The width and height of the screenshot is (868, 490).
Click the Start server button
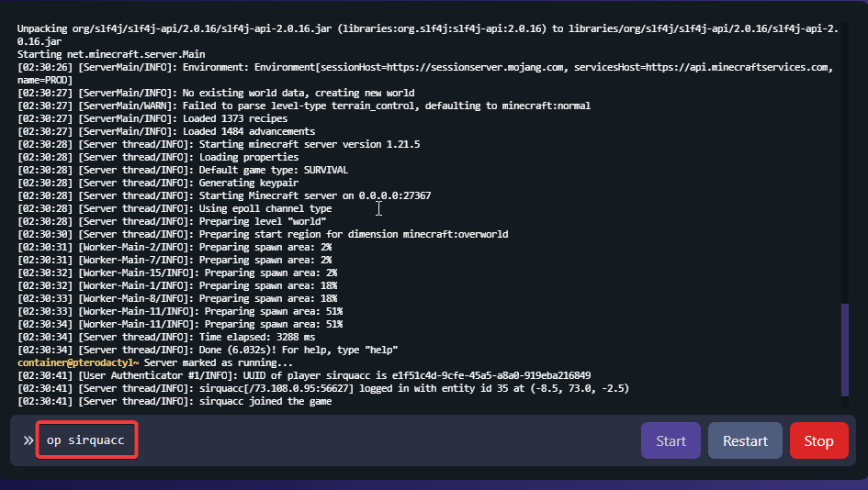[671, 440]
